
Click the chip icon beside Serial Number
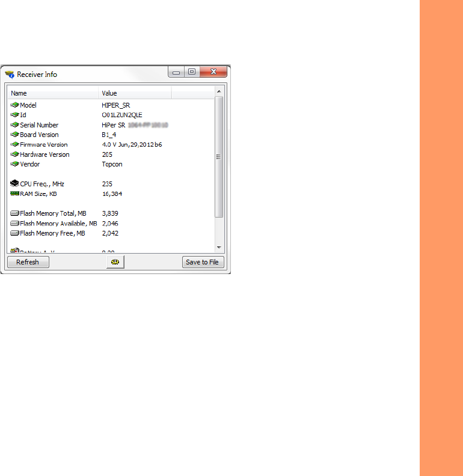tap(14, 125)
